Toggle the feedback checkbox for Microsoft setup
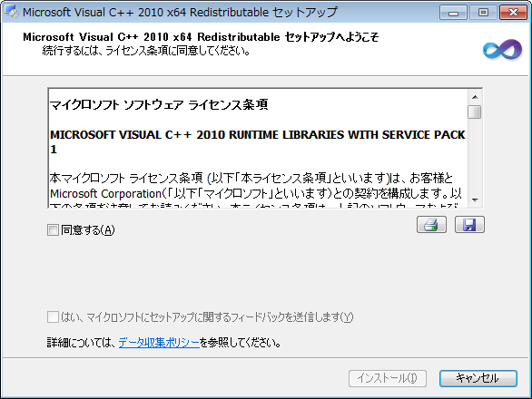532x399 pixels. point(53,317)
